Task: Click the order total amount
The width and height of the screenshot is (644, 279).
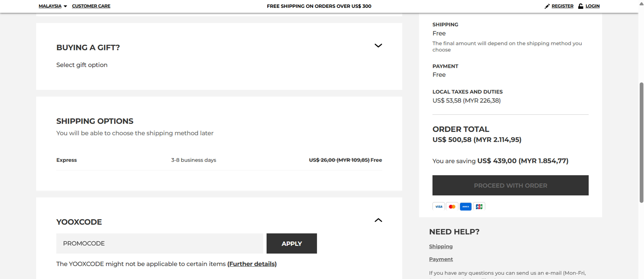Action: pyautogui.click(x=477, y=140)
